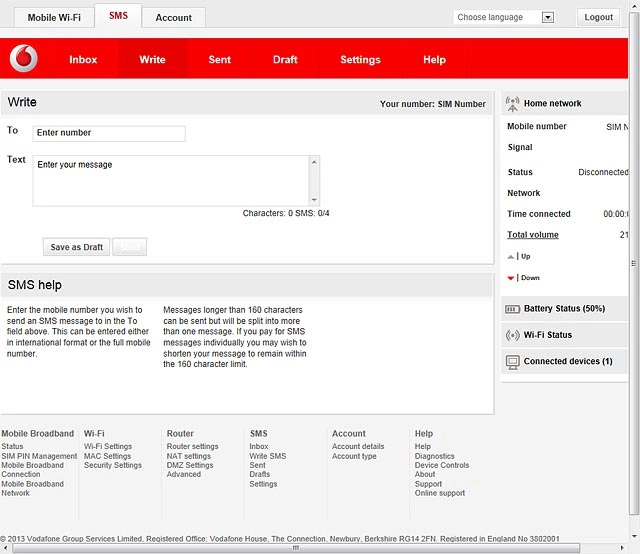The width and height of the screenshot is (640, 554).
Task: Click the Total volume link
Action: [x=533, y=235]
